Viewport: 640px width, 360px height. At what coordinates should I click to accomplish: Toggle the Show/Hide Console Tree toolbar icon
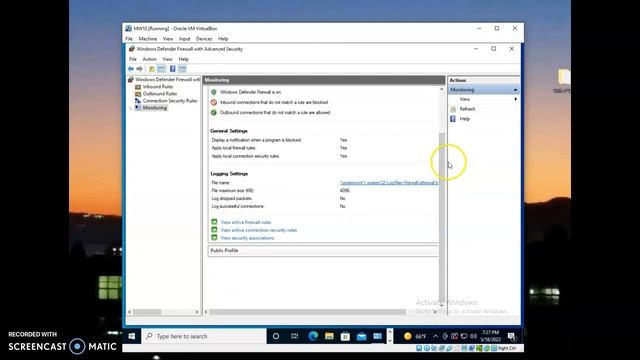162,69
